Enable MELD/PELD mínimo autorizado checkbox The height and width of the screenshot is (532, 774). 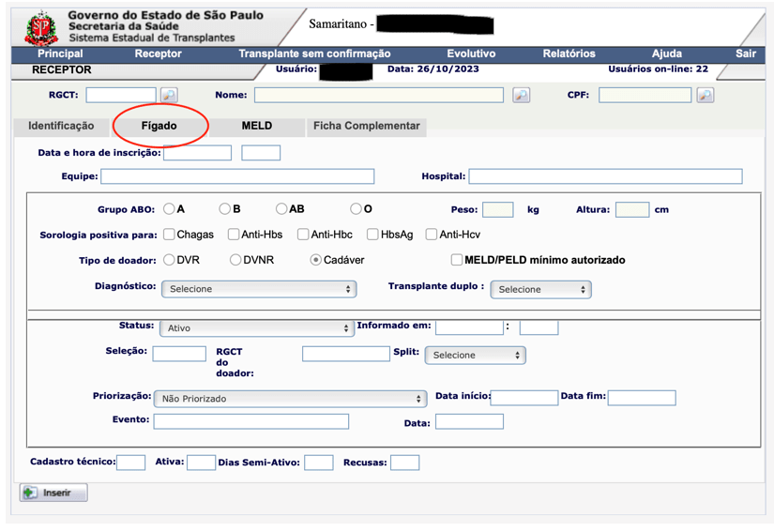coord(456,260)
